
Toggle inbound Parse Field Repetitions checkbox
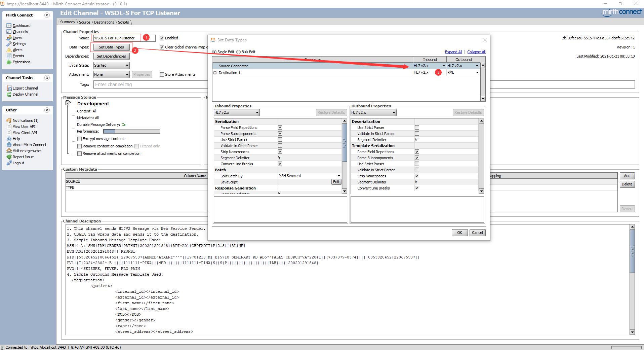pyautogui.click(x=280, y=128)
